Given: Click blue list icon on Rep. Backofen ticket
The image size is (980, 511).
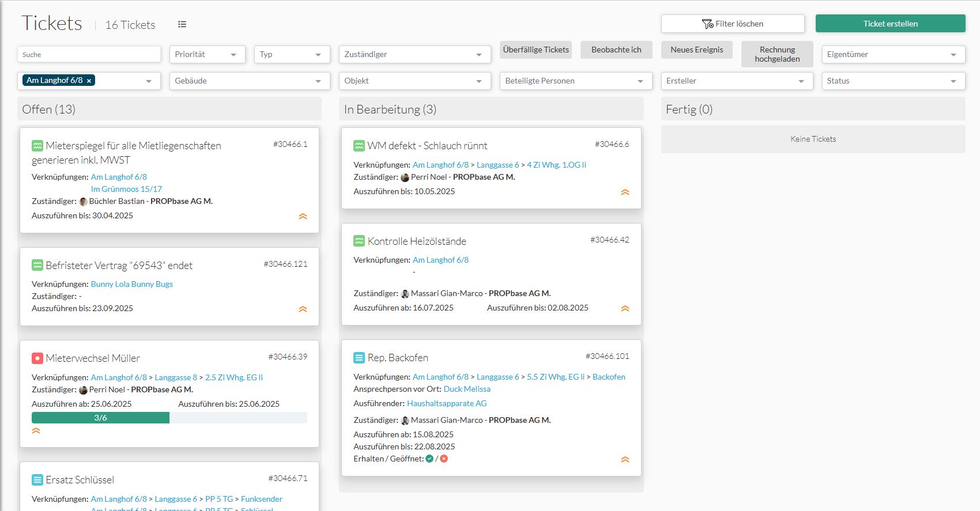Looking at the screenshot, I should tap(359, 358).
